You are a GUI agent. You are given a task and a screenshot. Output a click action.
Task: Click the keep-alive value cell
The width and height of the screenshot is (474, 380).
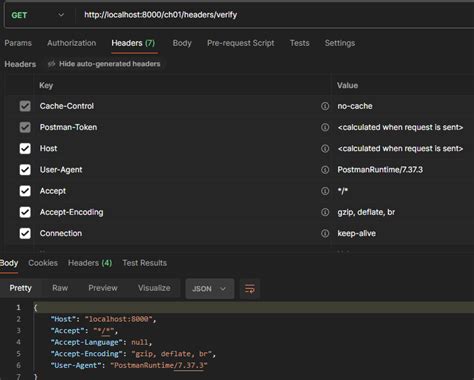tap(403, 233)
